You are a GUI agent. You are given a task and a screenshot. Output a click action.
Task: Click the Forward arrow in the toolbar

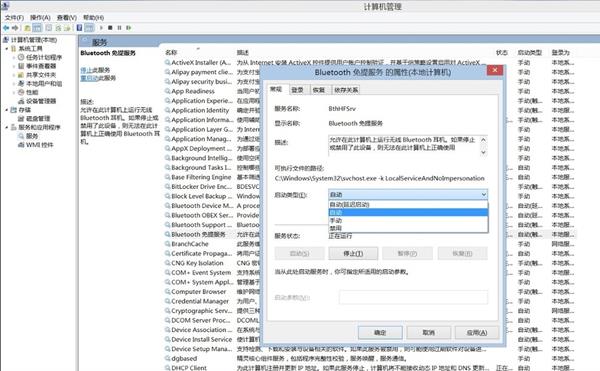tap(15, 28)
